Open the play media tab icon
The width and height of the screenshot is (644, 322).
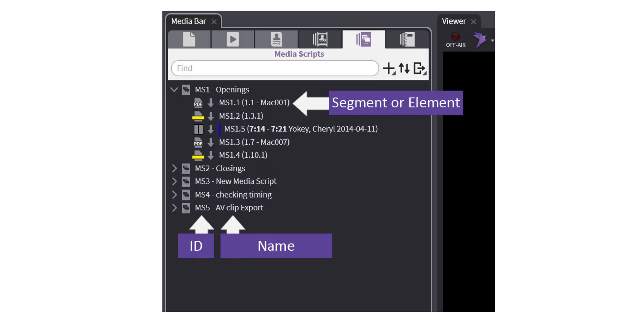[232, 39]
